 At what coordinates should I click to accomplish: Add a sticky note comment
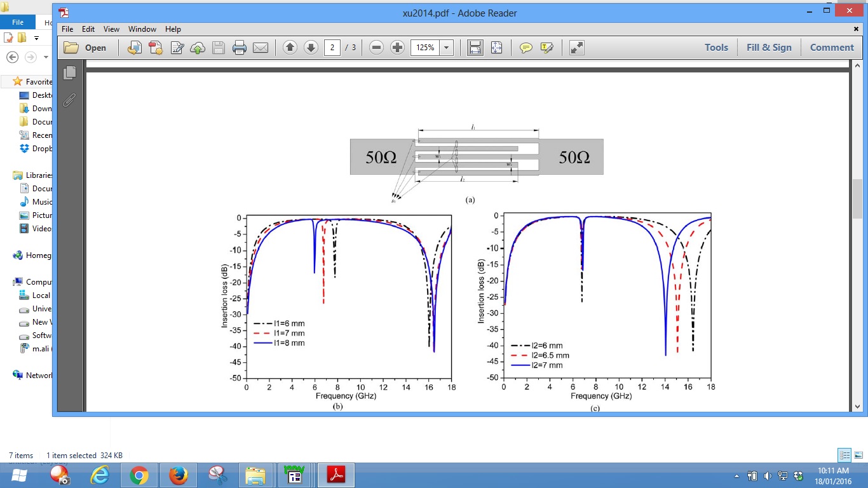526,48
